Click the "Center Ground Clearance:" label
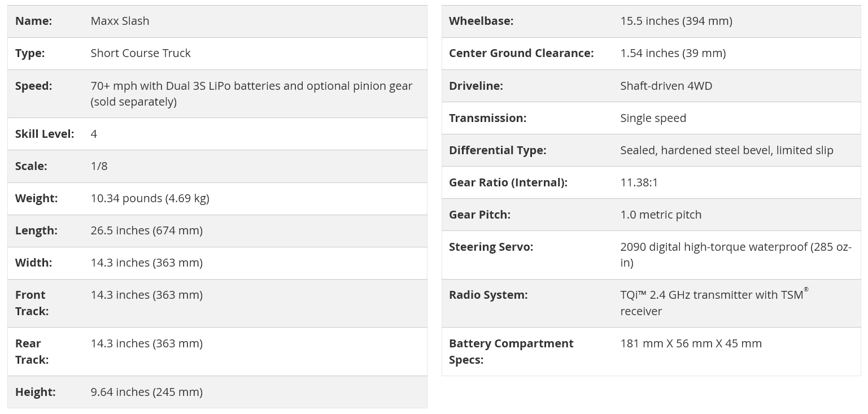The width and height of the screenshot is (868, 414). (521, 53)
